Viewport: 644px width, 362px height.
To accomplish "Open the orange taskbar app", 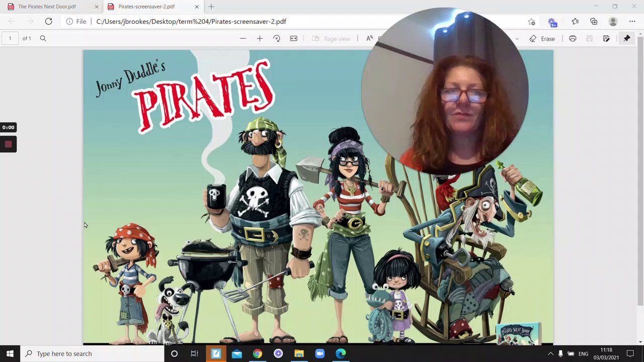I will 215,353.
